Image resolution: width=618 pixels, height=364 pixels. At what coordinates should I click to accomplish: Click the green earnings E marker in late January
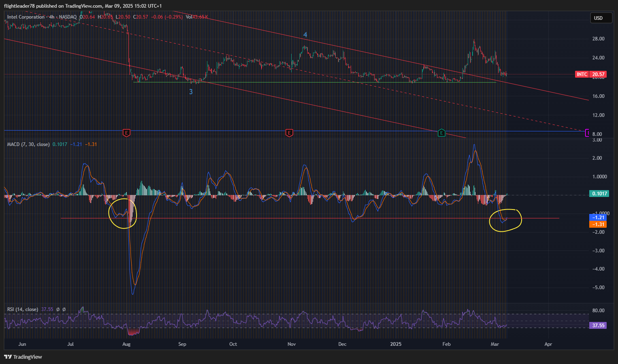tap(441, 133)
